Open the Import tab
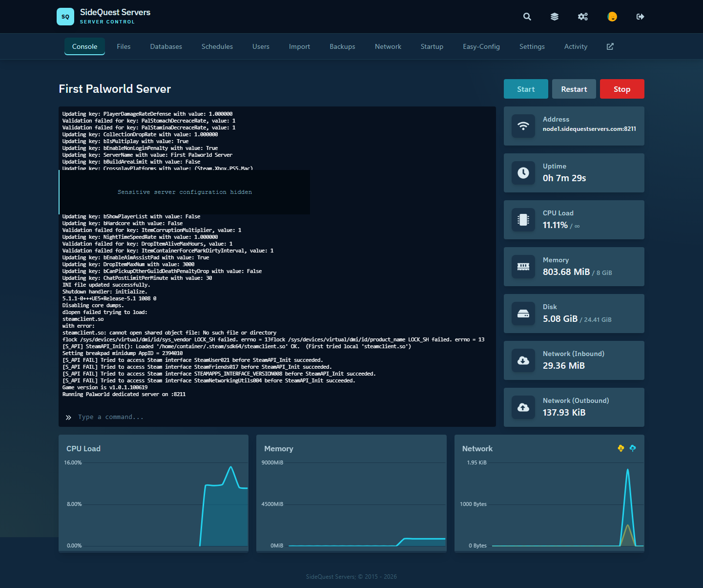This screenshot has height=588, width=703. point(299,46)
